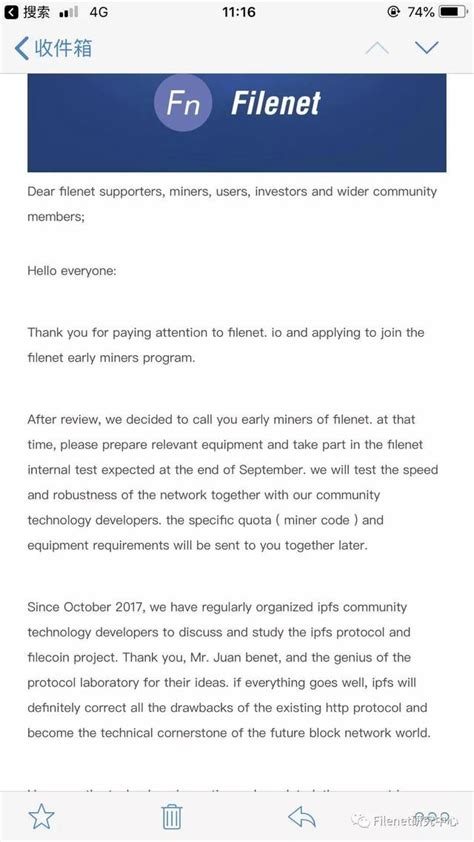The image size is (474, 842).
Task: Tap the 4G network indicator
Action: coord(98,12)
